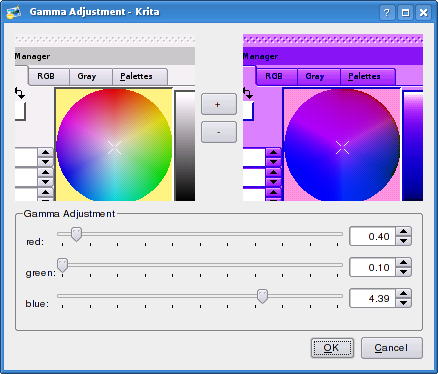This screenshot has height=374, width=438.
Task: Click the green gamma value field 0.10
Action: 372,267
